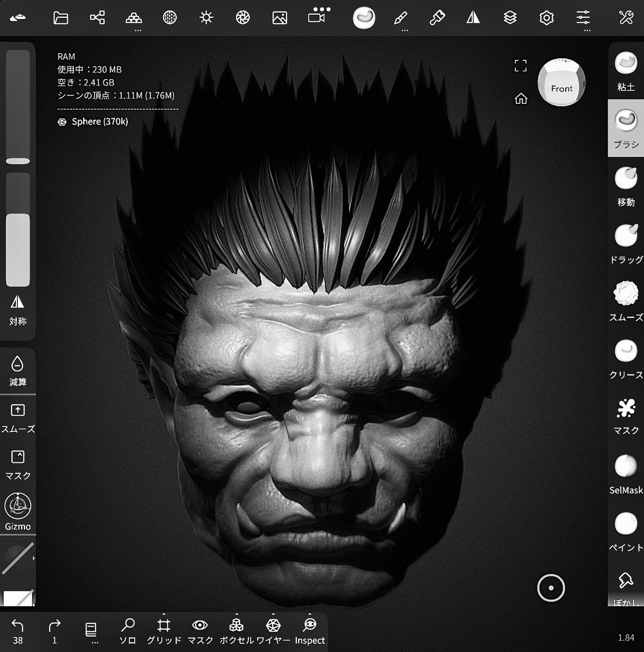644x652 pixels.
Task: Open the Painting brush menu
Action: (x=437, y=18)
